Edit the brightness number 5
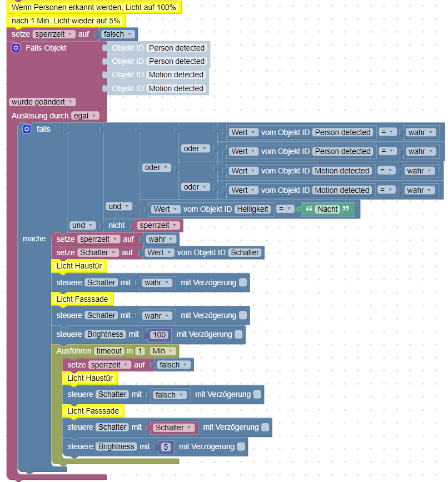The width and height of the screenshot is (448, 482). 166,447
